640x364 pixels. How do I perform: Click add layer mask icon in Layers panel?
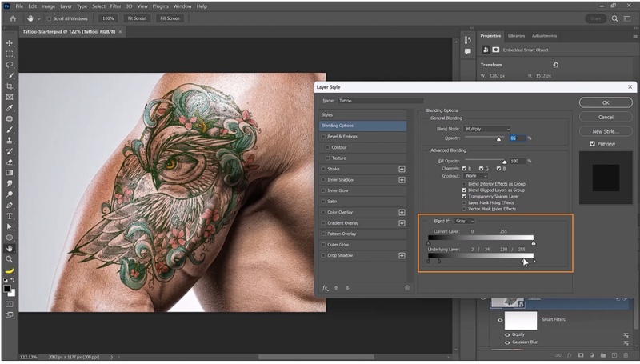click(581, 355)
